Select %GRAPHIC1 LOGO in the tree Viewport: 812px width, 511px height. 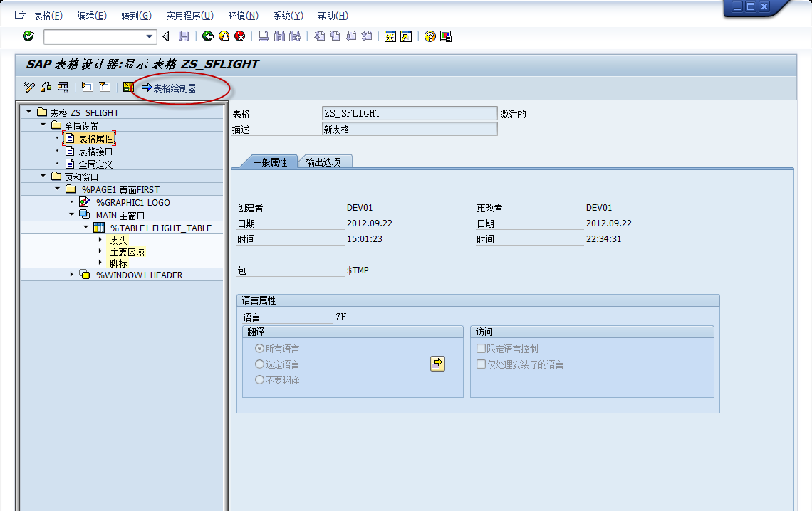pyautogui.click(x=133, y=202)
